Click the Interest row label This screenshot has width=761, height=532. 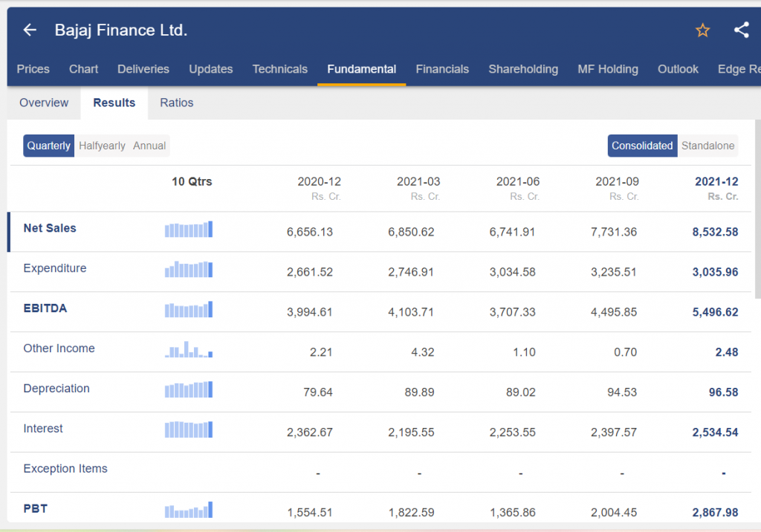tap(43, 428)
